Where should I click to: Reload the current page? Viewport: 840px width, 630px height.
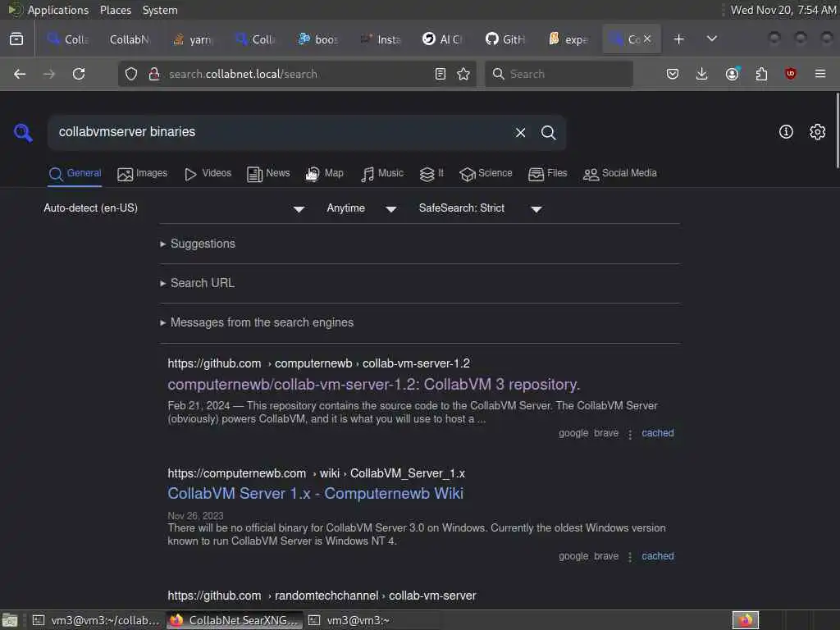click(x=79, y=74)
